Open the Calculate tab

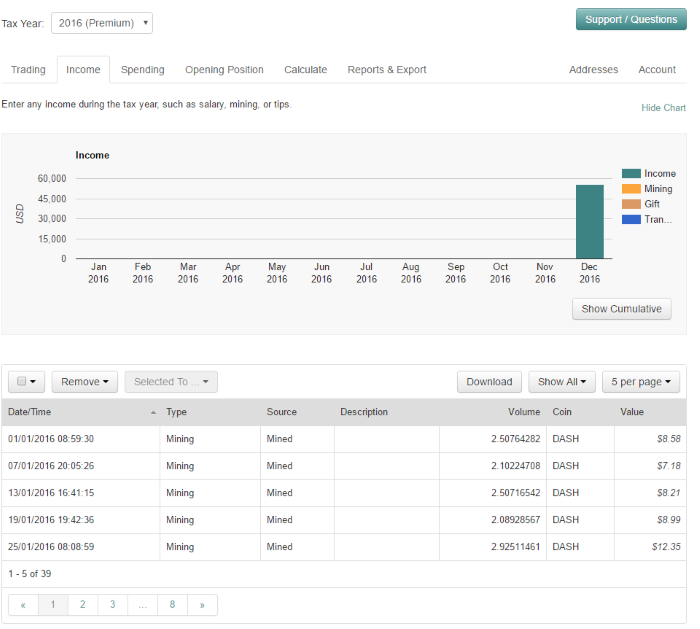[305, 70]
